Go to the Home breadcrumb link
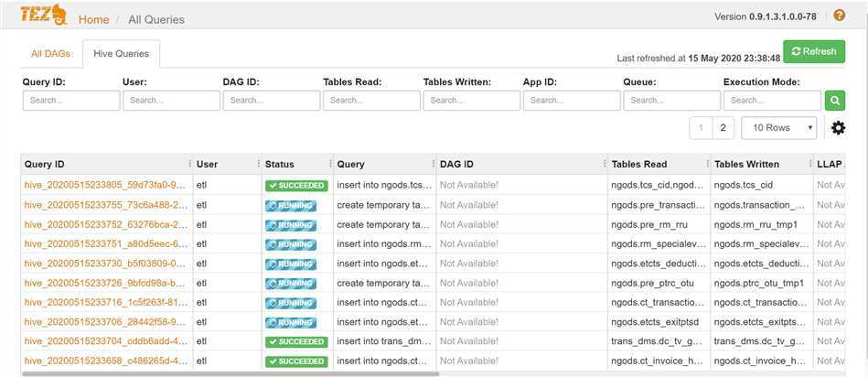 click(x=93, y=19)
